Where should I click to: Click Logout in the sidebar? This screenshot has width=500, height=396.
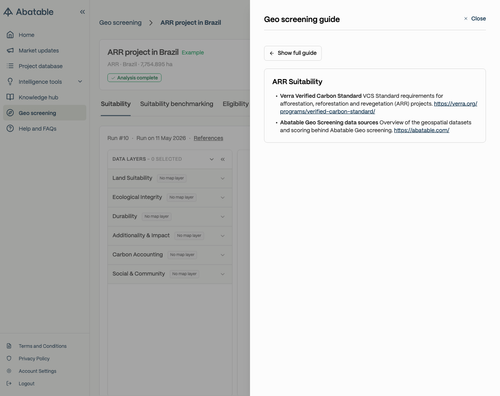[x=26, y=383]
